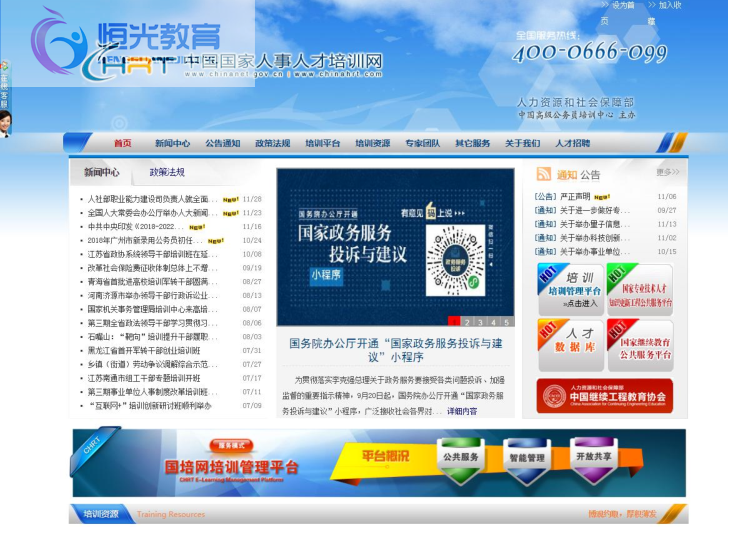Open the 首页 navigation item
Image resolution: width=729 pixels, height=542 pixels.
point(123,143)
